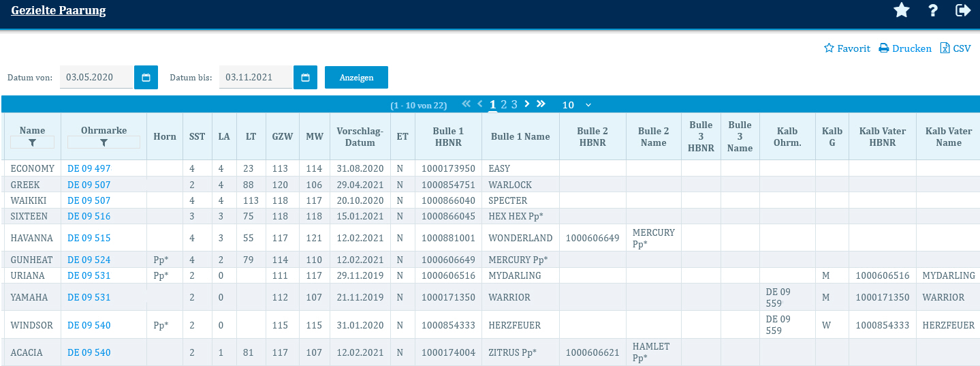
Task: Go to page 3 of results
Action: coord(514,104)
